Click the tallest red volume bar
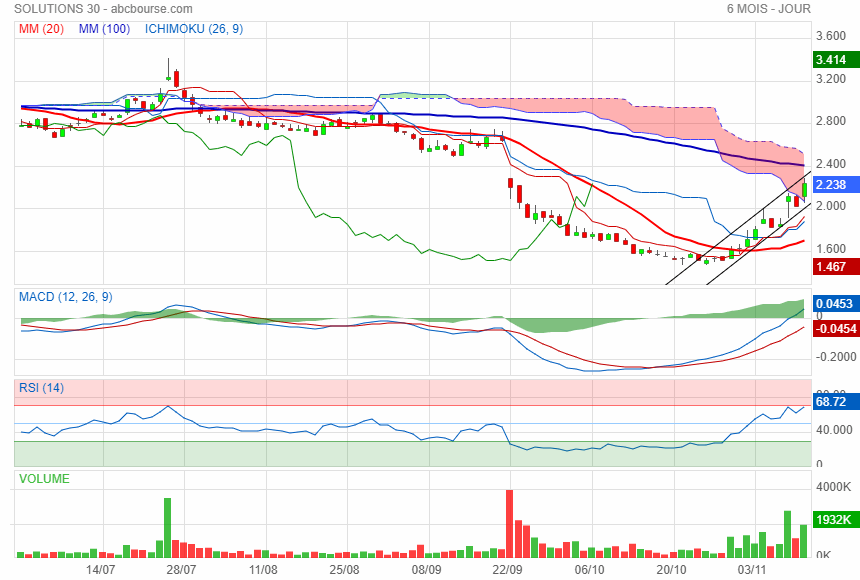The width and height of the screenshot is (860, 580). 510,524
